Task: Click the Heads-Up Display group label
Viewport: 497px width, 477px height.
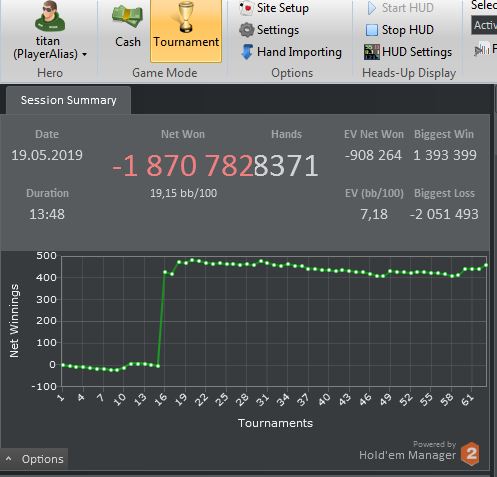Action: [409, 73]
